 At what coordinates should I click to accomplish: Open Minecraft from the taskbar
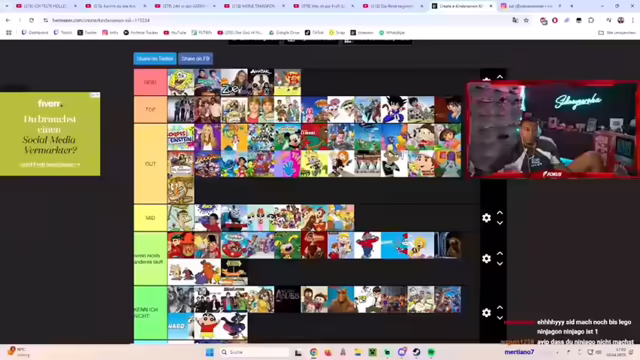[372, 352]
